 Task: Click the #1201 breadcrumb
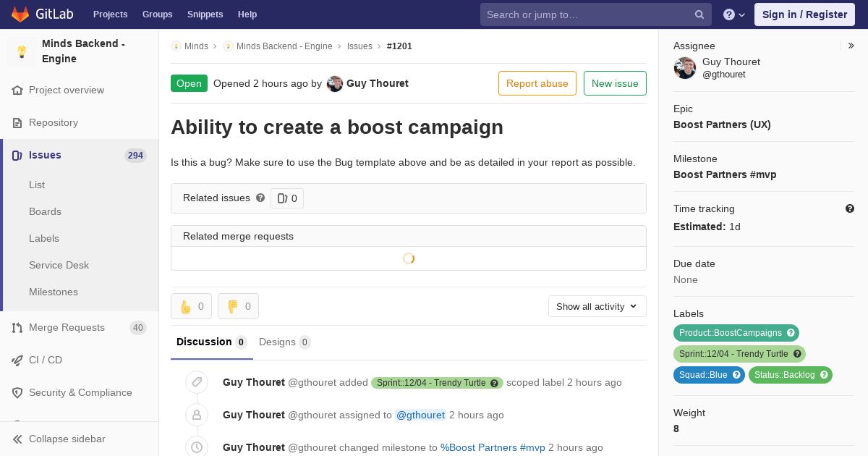(399, 46)
